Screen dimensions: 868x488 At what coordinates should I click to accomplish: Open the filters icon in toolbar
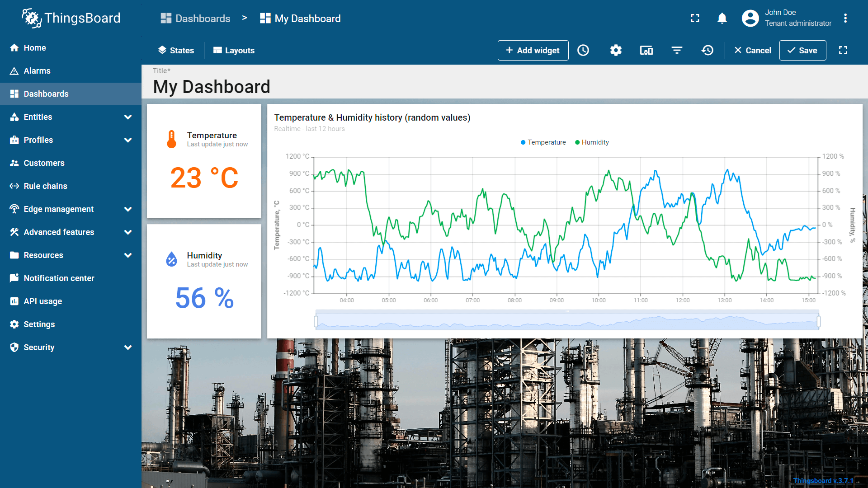coord(677,50)
